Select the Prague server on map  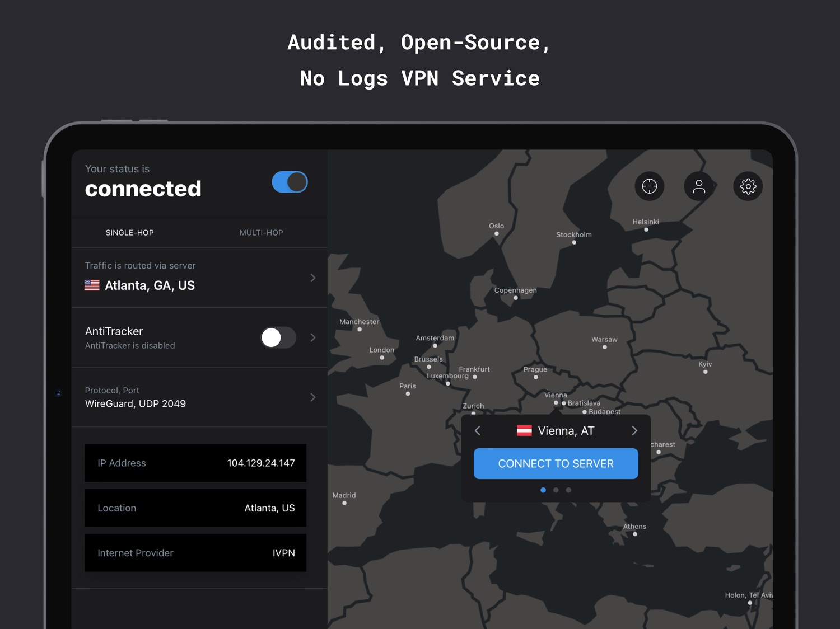click(x=536, y=377)
